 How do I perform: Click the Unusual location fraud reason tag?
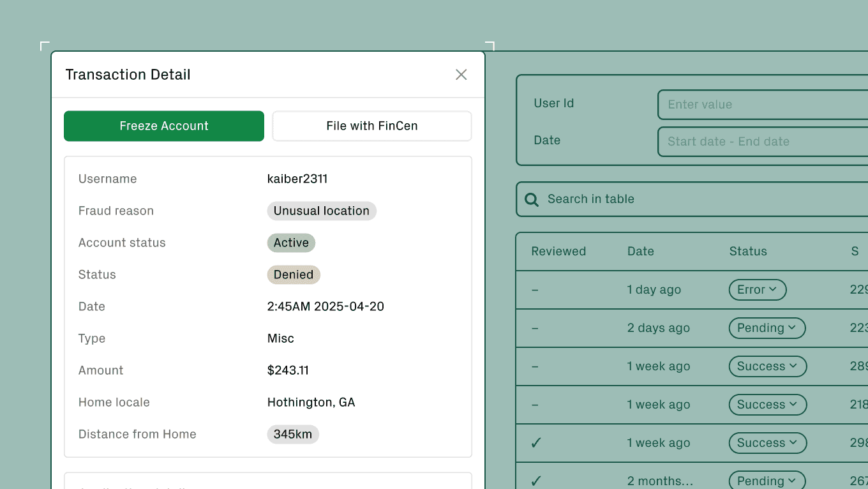(x=321, y=211)
